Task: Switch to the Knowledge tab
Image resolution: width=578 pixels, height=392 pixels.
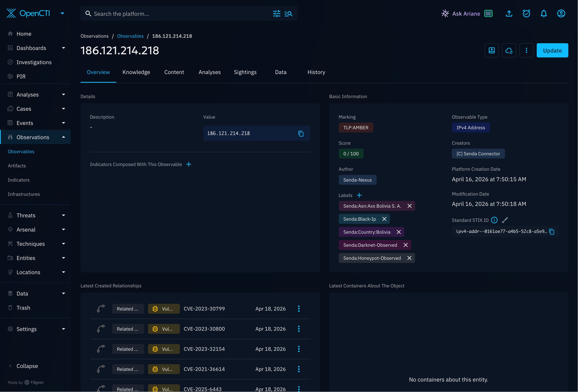Action: point(136,72)
